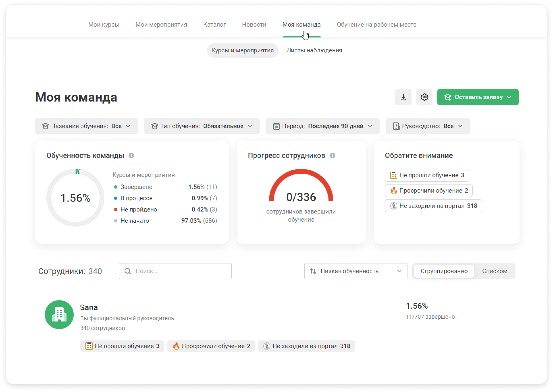Click the Моя команда page heading
Image resolution: width=553 pixels, height=392 pixels.
(76, 97)
